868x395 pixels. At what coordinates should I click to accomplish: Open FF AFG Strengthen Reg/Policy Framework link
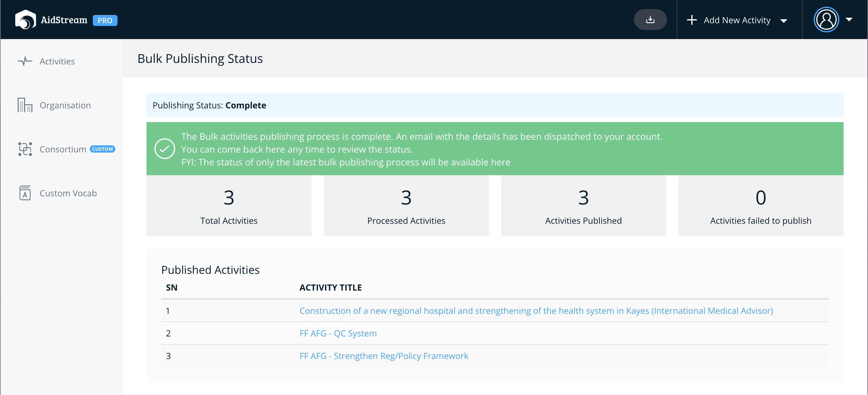[384, 356]
